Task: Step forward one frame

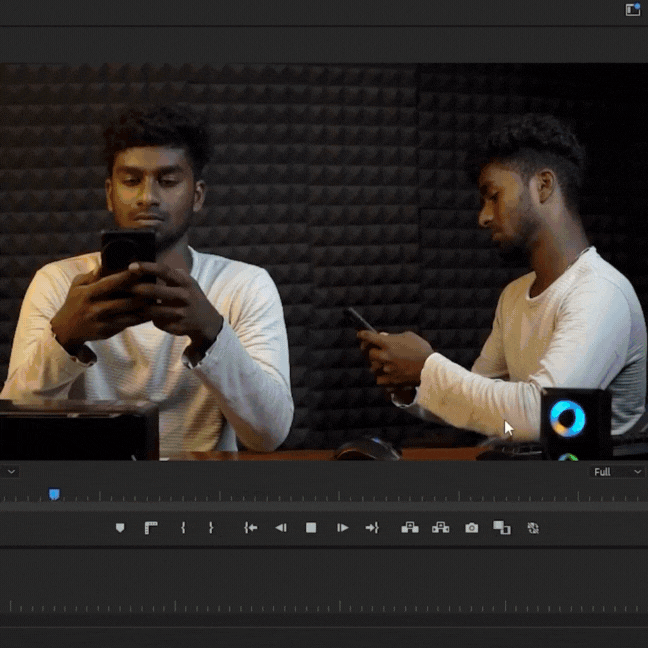Action: pos(342,528)
